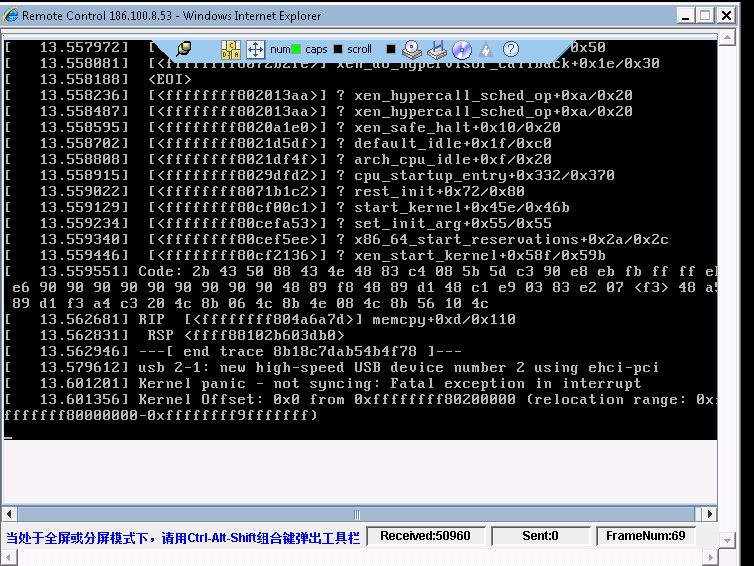Screen dimensions: 754x566
Task: Click the purple disc image icon
Action: click(461, 49)
